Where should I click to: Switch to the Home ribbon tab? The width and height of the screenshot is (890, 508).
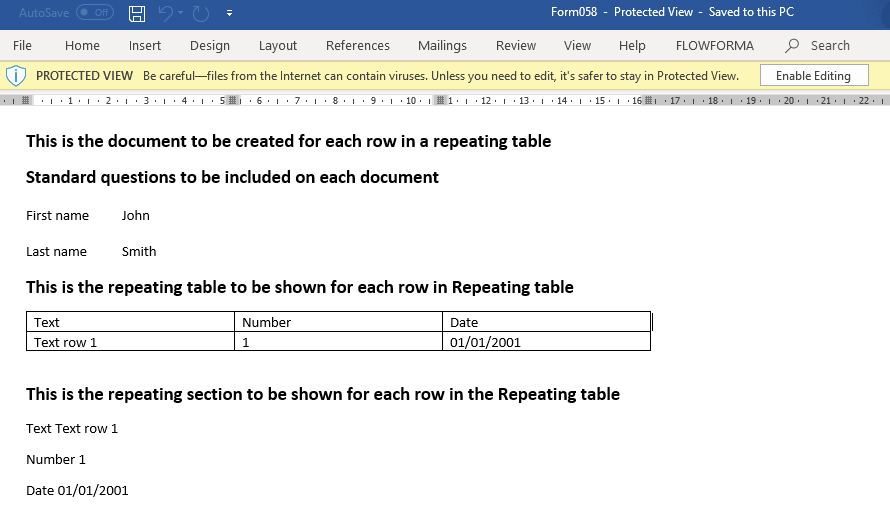82,45
